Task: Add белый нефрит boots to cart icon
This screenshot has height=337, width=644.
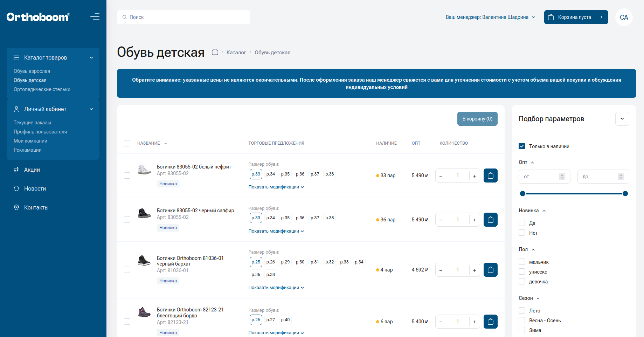Action: coord(490,176)
